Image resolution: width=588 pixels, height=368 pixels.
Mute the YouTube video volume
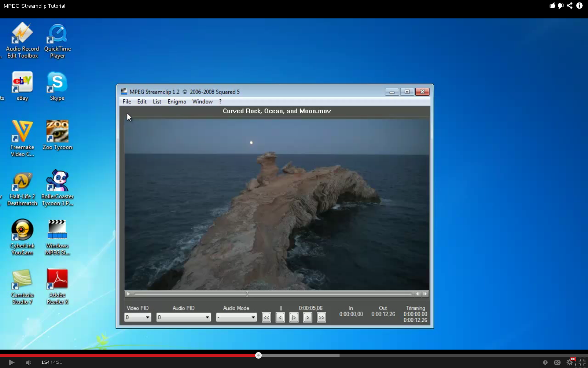28,363
